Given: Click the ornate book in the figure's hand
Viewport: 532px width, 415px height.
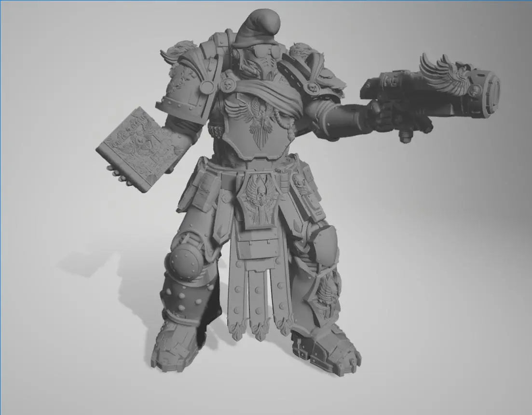Looking at the screenshot, I should pos(139,149).
